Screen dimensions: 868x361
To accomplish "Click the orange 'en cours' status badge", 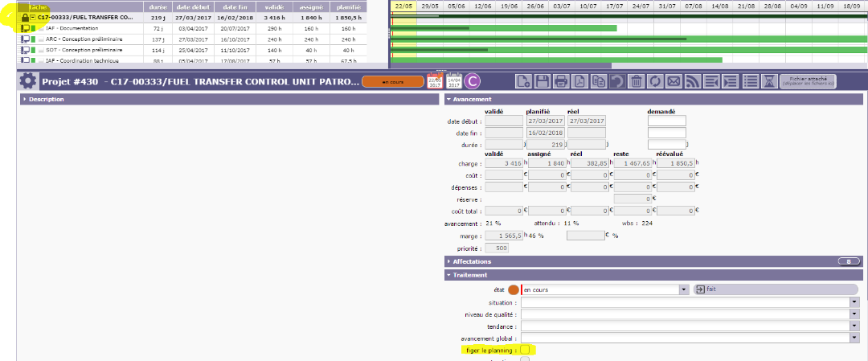I will coord(392,81).
